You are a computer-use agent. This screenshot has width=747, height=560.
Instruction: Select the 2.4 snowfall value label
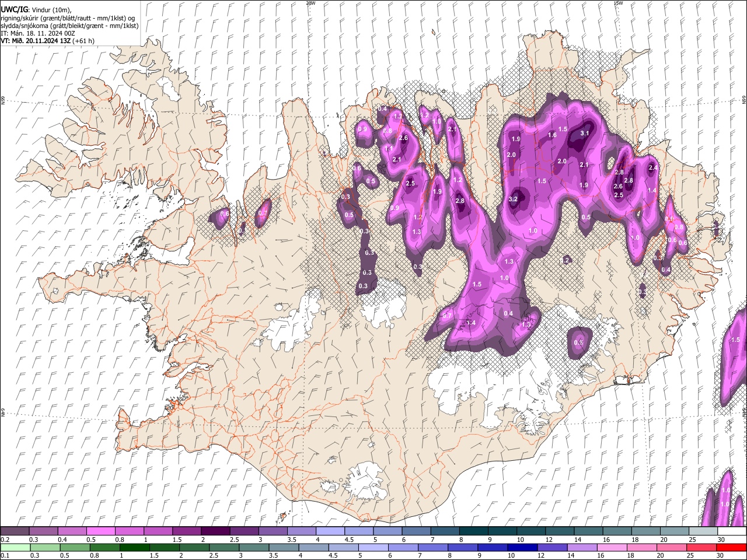[652, 168]
